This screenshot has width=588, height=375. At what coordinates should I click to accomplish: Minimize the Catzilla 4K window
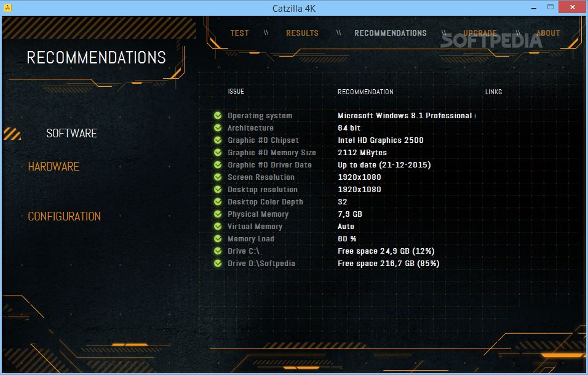534,7
